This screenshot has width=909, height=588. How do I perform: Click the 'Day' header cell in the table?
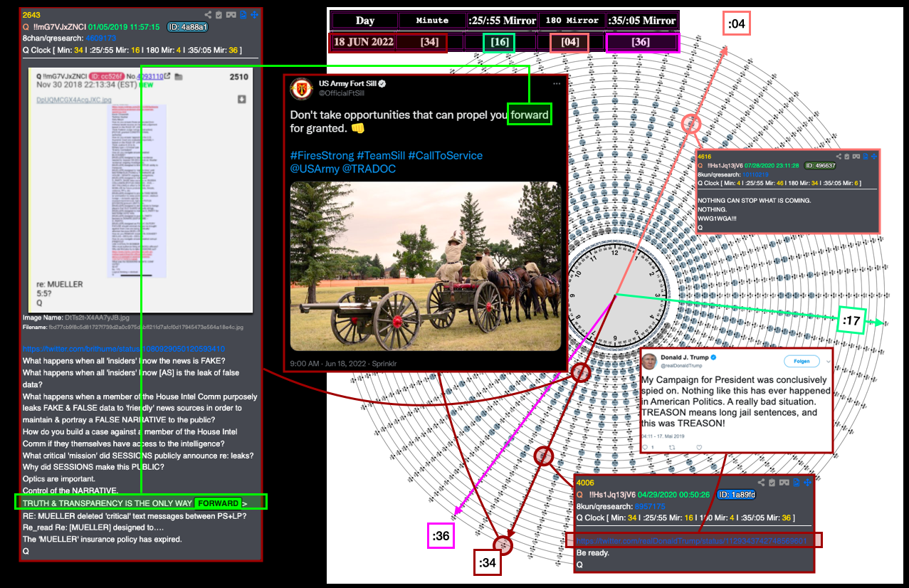pyautogui.click(x=365, y=21)
